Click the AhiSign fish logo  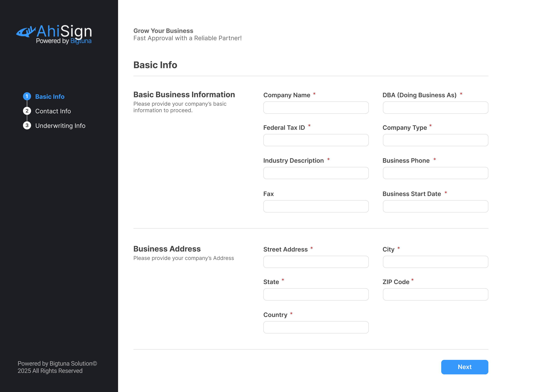pos(26,32)
